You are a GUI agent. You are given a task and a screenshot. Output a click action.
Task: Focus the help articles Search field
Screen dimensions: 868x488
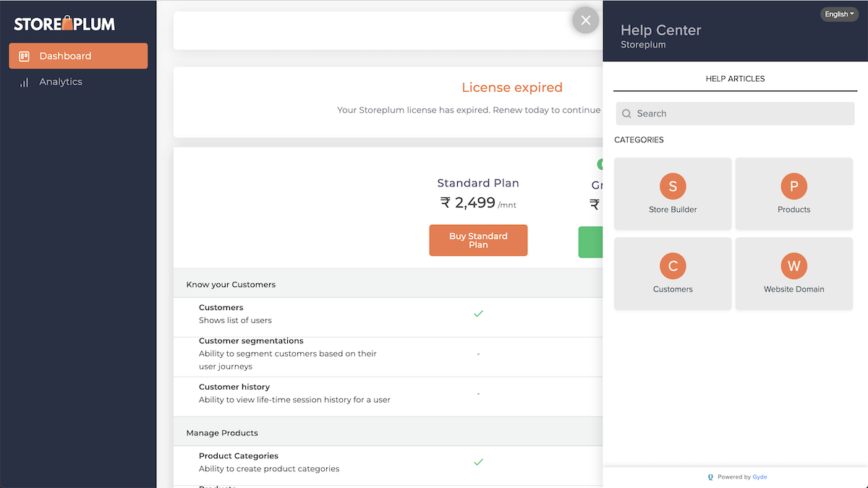coord(735,114)
